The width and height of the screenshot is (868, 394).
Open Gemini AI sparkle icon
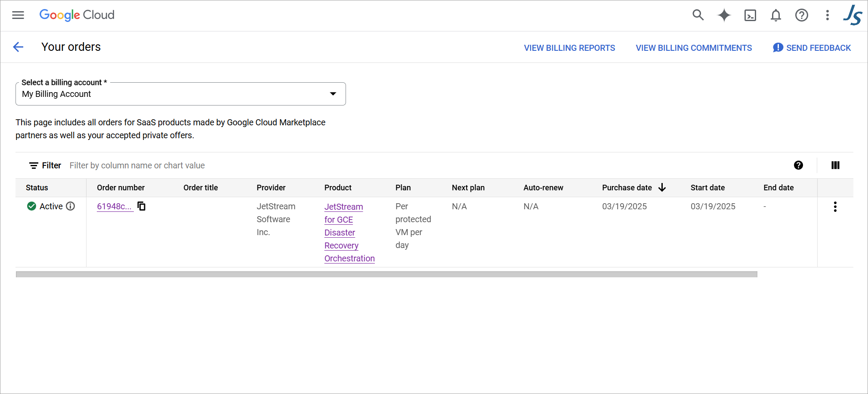click(x=724, y=16)
